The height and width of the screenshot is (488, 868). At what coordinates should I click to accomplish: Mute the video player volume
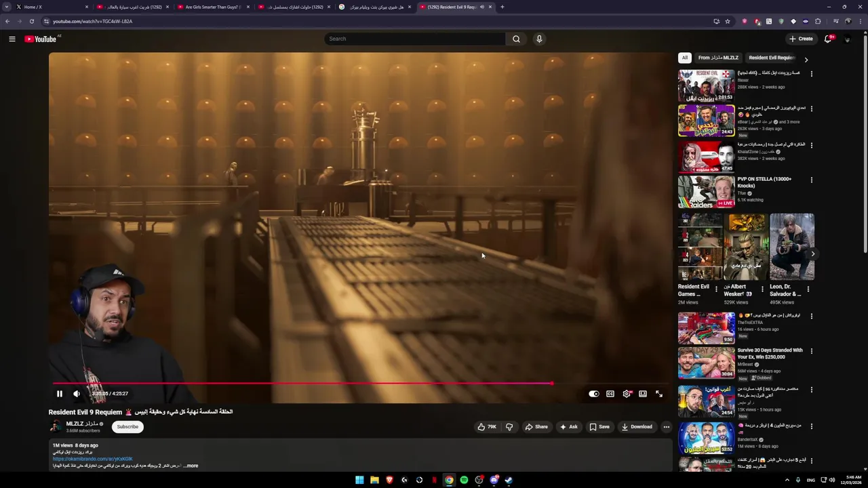[x=77, y=394]
